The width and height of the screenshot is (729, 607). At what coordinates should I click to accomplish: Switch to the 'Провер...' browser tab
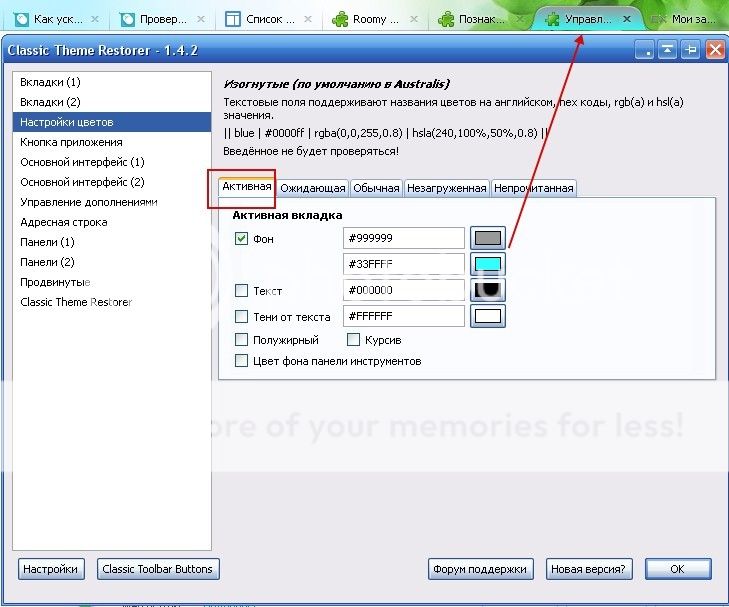click(163, 19)
